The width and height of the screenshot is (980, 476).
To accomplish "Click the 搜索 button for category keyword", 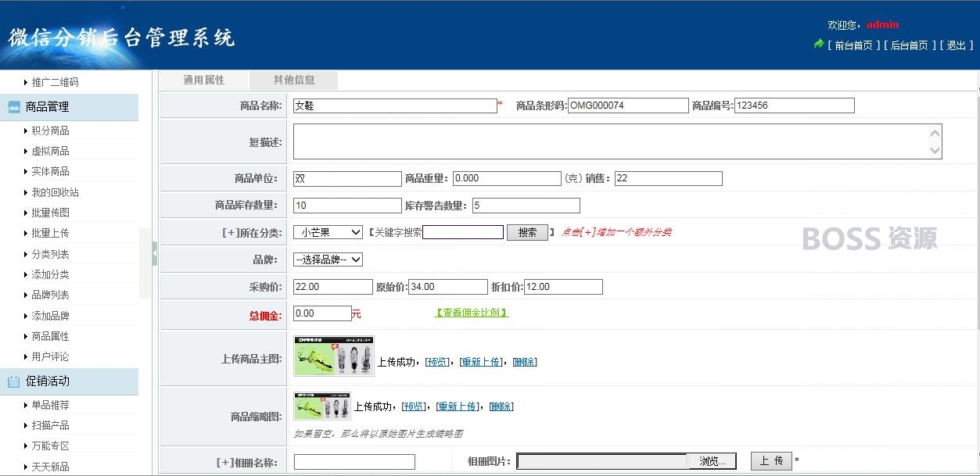I will [x=527, y=232].
